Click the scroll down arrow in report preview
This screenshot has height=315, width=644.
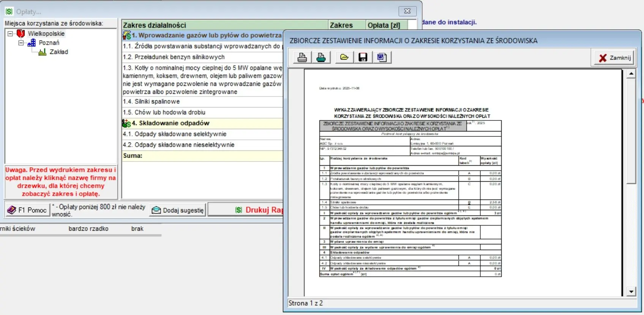[x=631, y=291]
